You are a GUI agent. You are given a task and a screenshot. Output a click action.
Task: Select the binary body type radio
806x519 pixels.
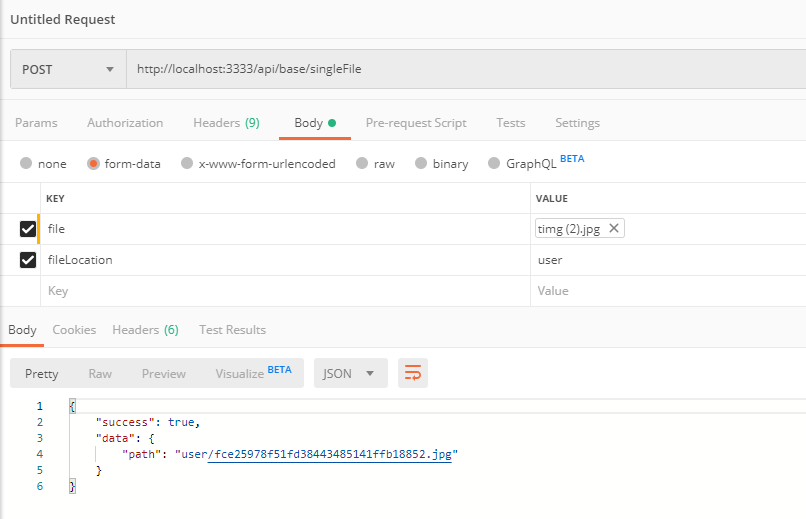coord(421,163)
